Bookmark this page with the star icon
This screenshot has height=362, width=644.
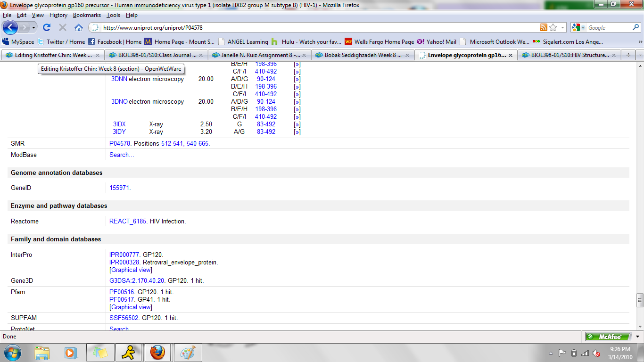(553, 28)
